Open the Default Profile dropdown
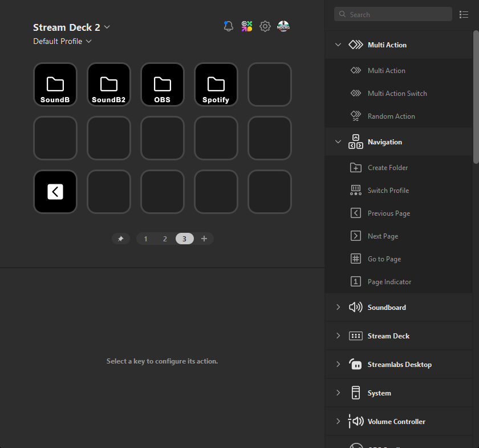 click(62, 41)
